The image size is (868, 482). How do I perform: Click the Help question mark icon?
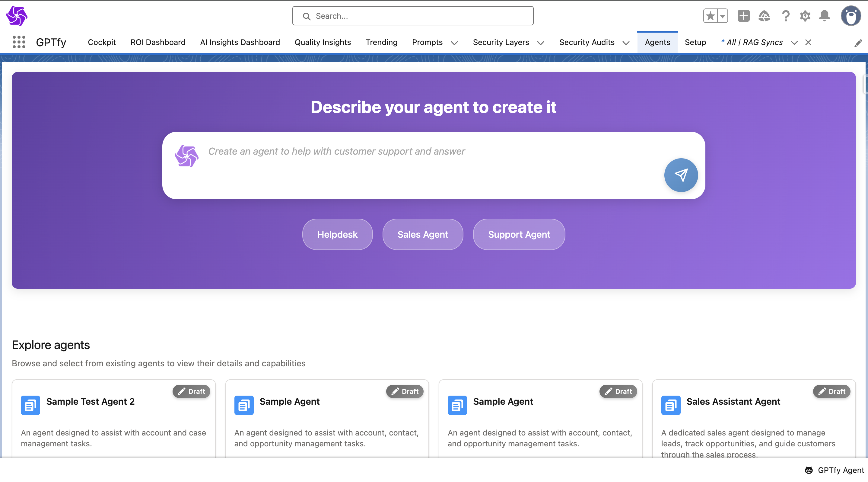(x=785, y=16)
